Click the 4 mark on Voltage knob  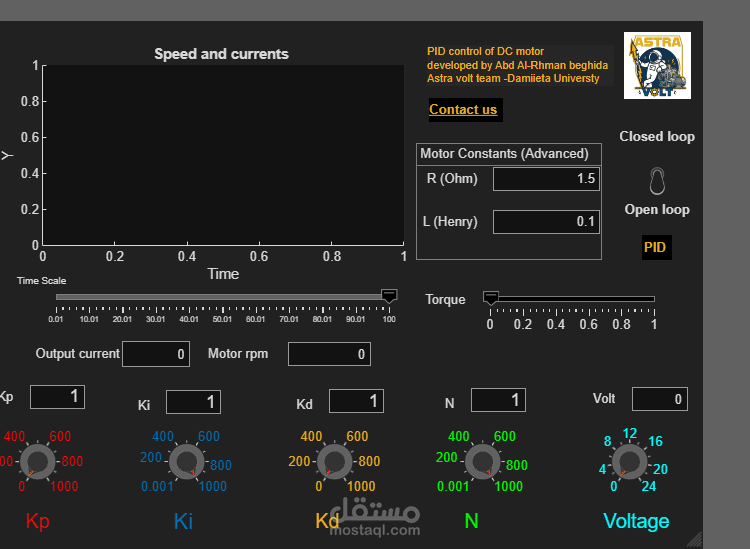(x=603, y=469)
